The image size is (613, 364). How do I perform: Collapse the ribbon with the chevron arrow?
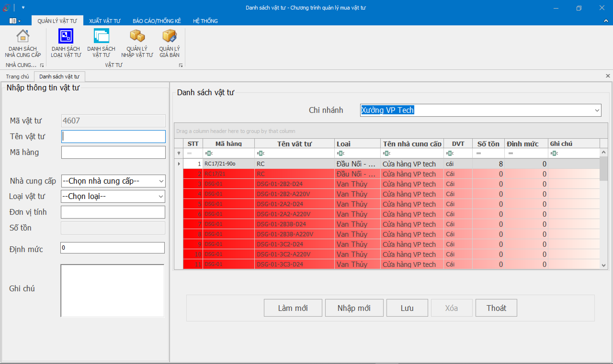click(x=606, y=21)
